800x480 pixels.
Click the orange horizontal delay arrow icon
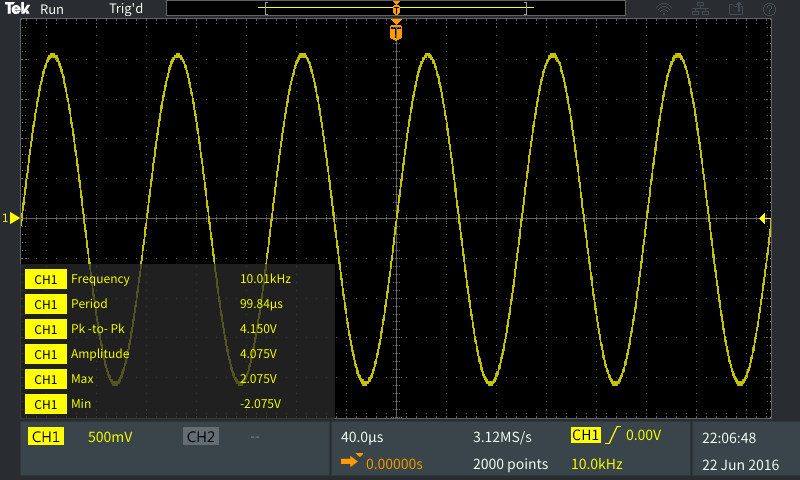351,463
